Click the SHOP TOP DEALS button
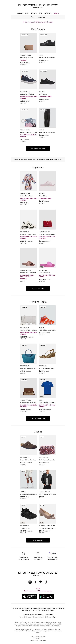The height and width of the screenshot is (644, 76). coord(38,288)
